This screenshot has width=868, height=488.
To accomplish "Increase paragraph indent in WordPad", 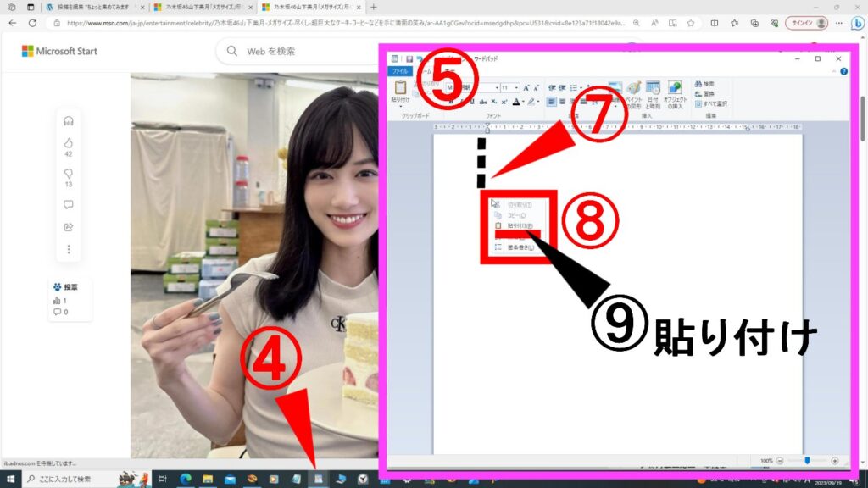I will click(562, 88).
